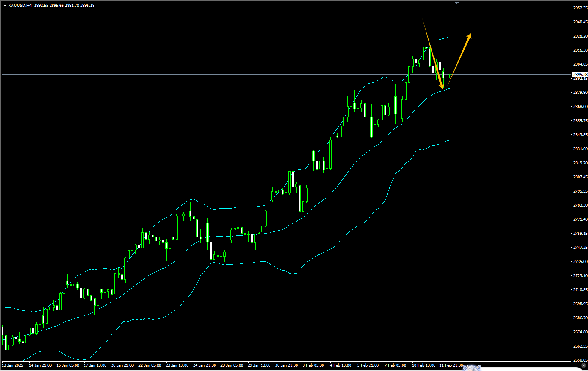Image resolution: width=588 pixels, height=371 pixels.
Task: Click the XAUUSD,H4 symbol title text
Action: tap(20, 6)
